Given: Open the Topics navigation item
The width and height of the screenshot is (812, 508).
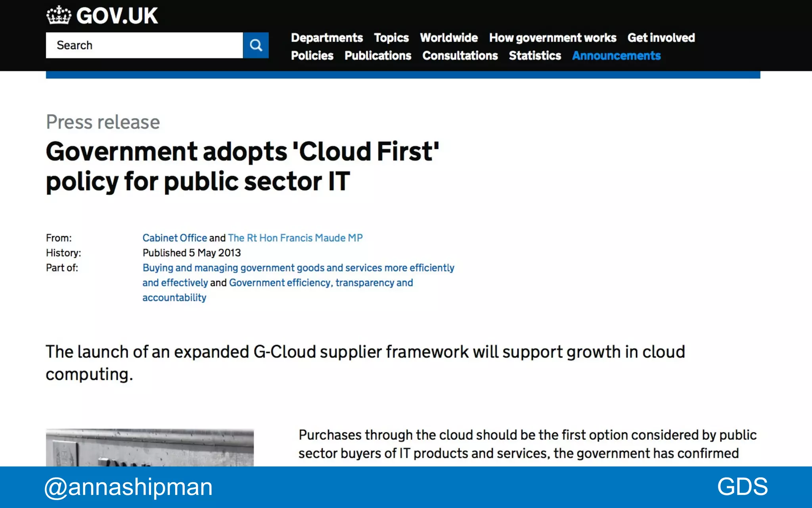Looking at the screenshot, I should [x=391, y=38].
